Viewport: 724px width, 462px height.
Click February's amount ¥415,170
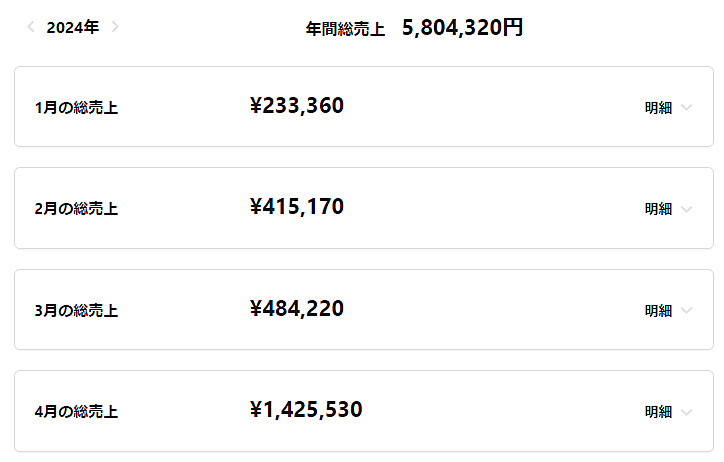click(x=297, y=207)
